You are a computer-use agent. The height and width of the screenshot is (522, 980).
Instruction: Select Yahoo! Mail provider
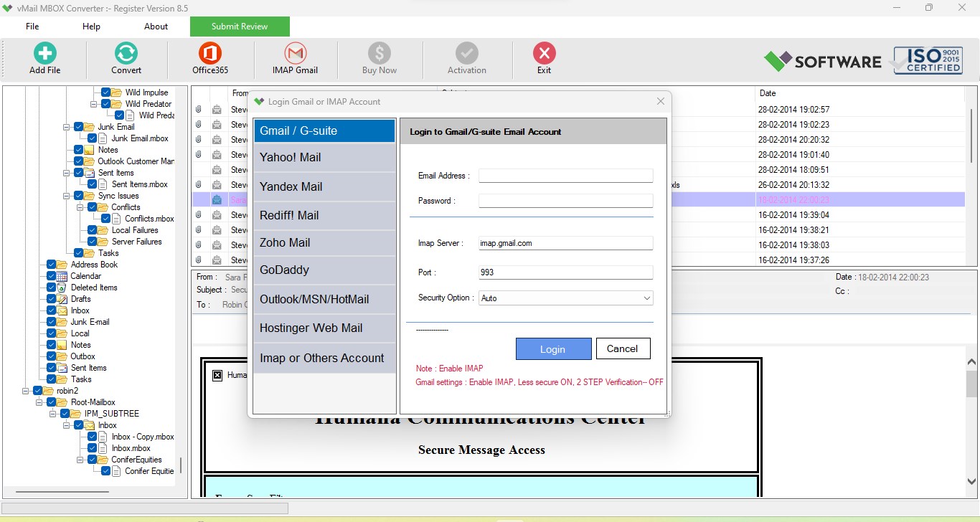coord(324,158)
